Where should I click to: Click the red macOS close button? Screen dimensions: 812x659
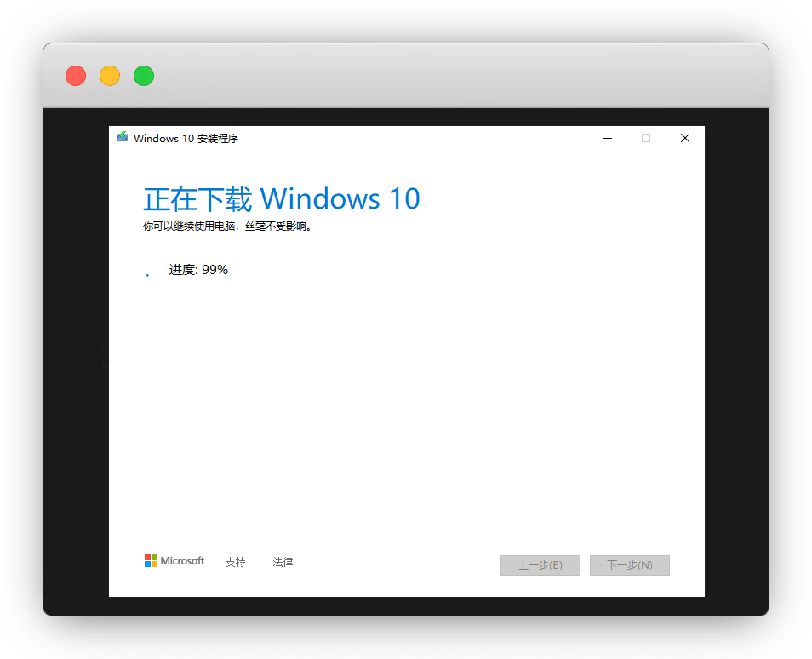point(76,76)
